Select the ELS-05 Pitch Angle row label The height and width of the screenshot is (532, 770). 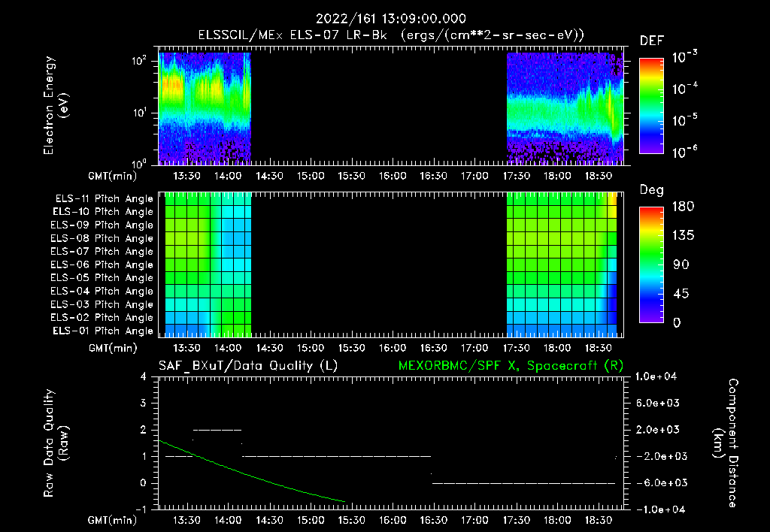click(102, 278)
